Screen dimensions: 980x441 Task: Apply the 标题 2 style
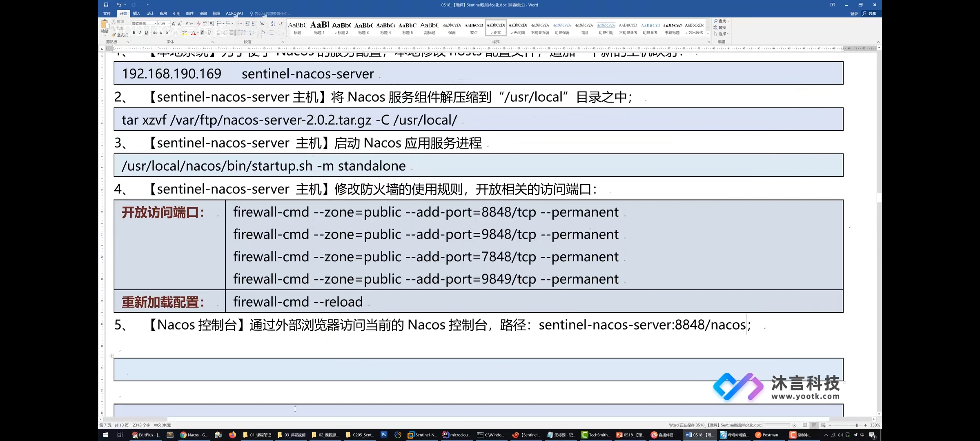[341, 28]
